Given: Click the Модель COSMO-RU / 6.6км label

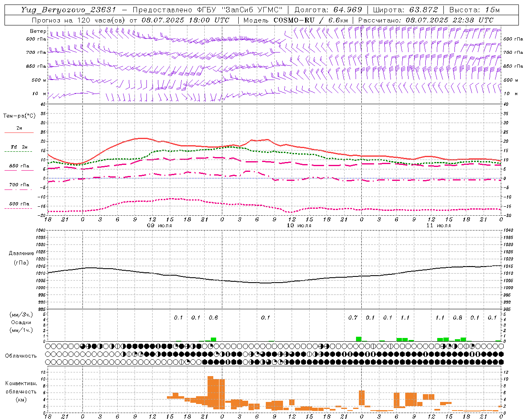Looking at the screenshot, I should (296, 20).
